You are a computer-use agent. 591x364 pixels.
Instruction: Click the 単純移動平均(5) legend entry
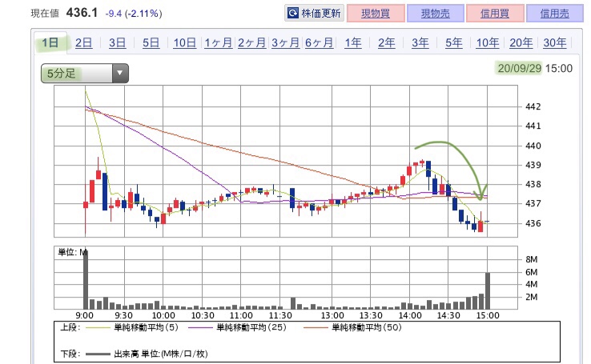[x=131, y=327]
